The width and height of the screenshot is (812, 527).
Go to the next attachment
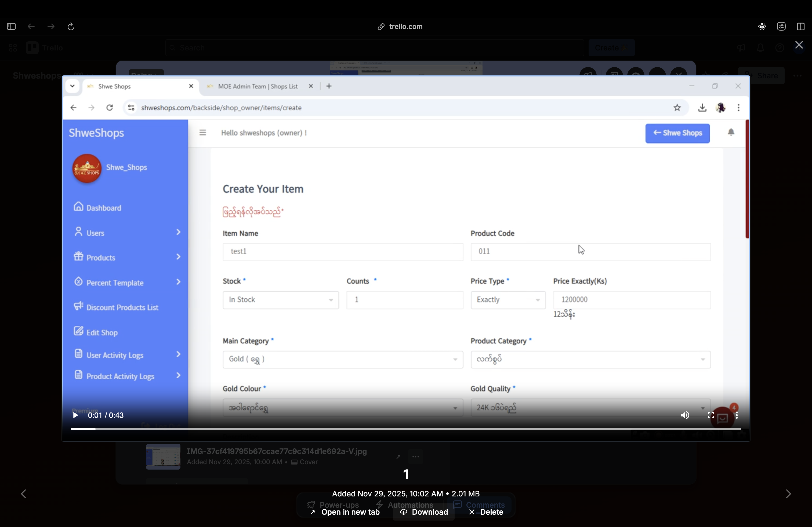(788, 494)
